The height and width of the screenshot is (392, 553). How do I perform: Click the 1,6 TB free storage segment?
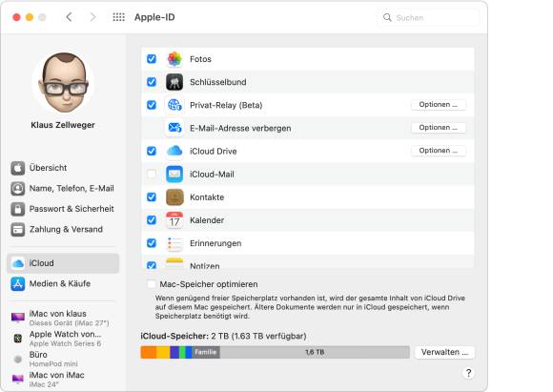coord(315,352)
